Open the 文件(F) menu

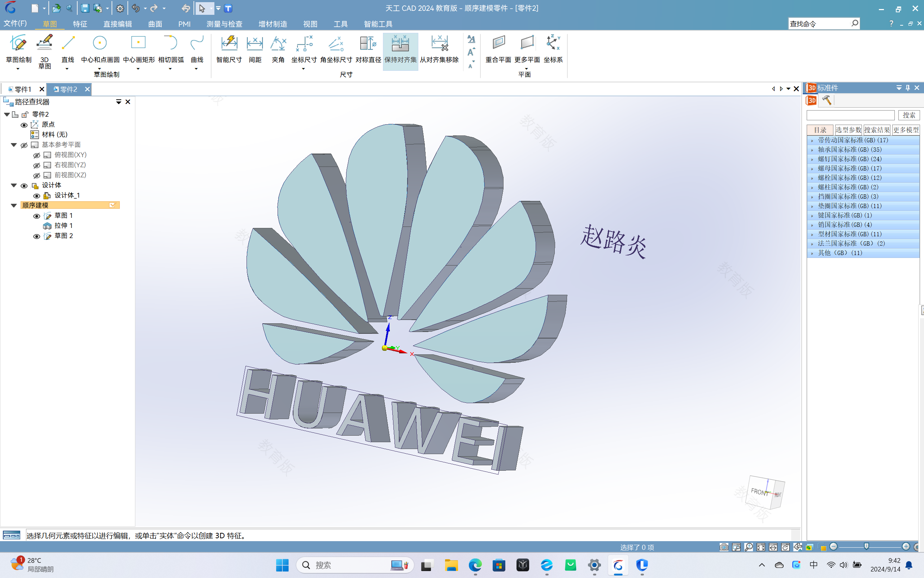[15, 23]
